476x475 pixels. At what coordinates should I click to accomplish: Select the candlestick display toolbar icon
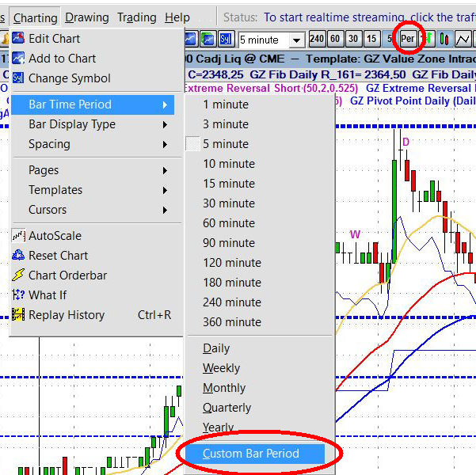pos(445,39)
